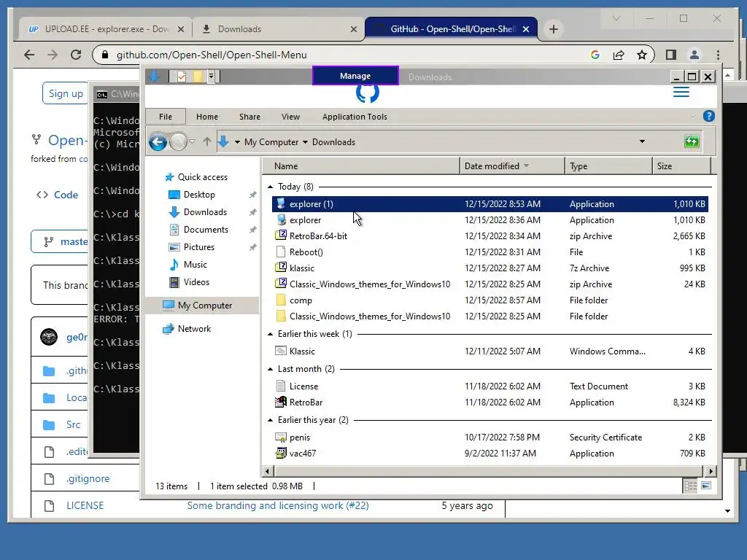Switch to the Share ribbon tab
Screen dimensions: 747x560
pyautogui.click(x=249, y=117)
